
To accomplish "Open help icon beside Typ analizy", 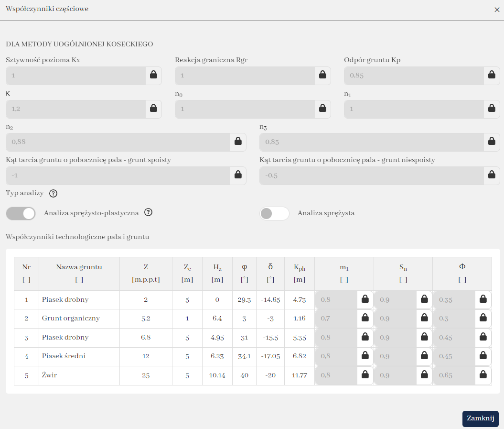I will click(x=53, y=194).
